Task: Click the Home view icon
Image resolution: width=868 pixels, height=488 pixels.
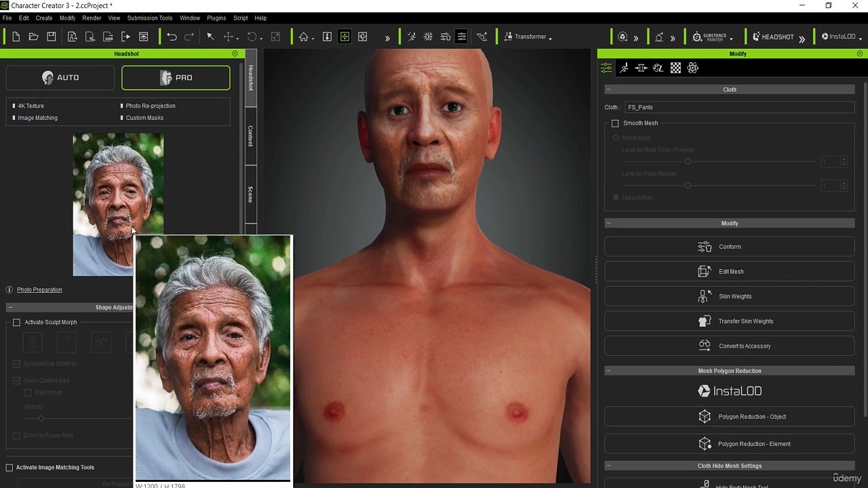Action: coord(303,37)
